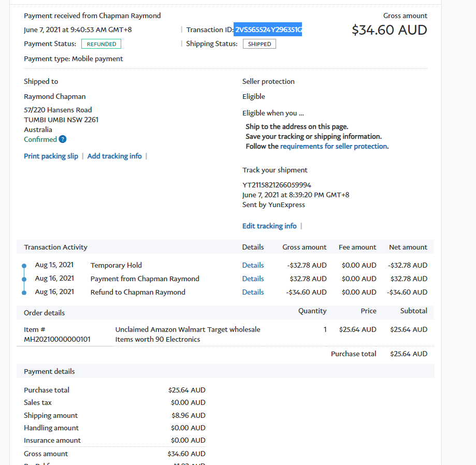476x465 pixels.
Task: Click the Order details section header
Action: coord(45,313)
